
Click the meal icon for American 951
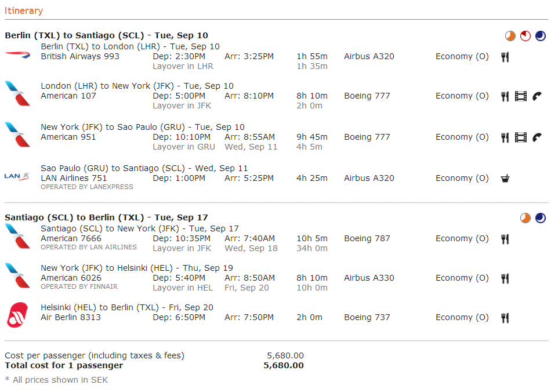505,137
